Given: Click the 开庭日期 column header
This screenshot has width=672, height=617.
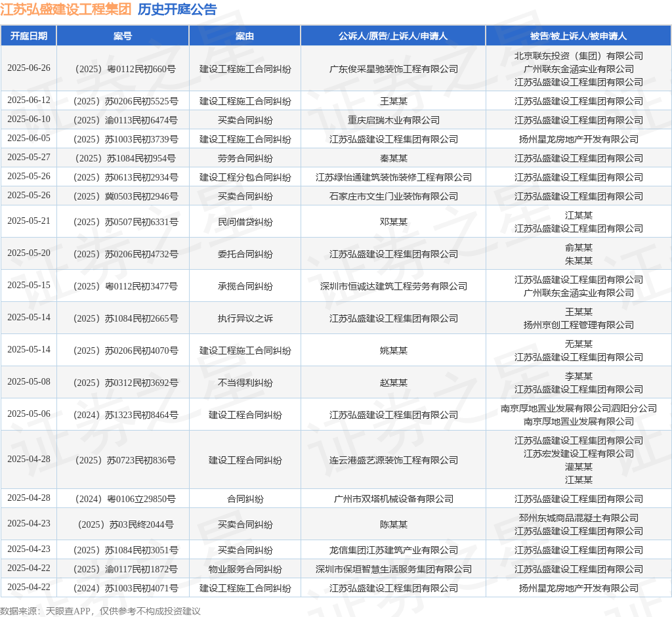Looking at the screenshot, I should (x=29, y=36).
